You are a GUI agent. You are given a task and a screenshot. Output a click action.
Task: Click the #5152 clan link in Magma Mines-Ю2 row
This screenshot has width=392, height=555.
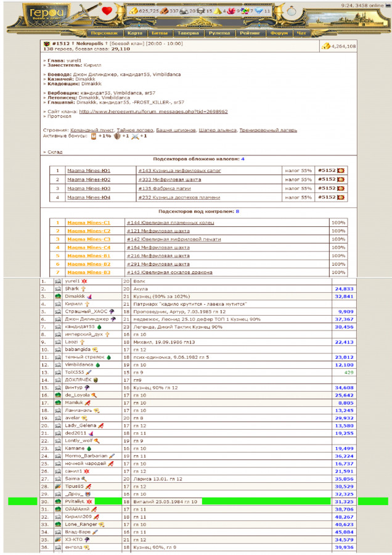(327, 179)
